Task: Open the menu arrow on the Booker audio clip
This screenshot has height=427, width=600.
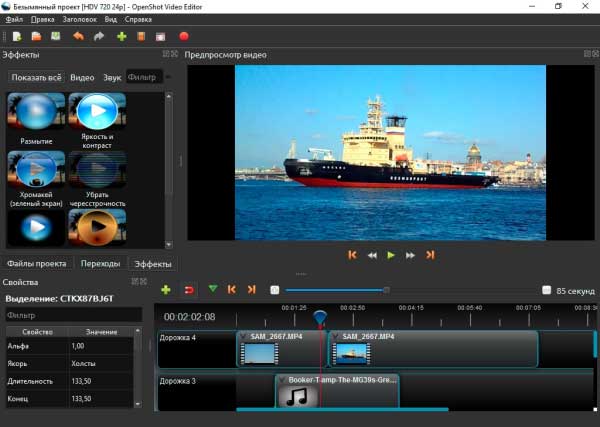Action: pyautogui.click(x=282, y=380)
